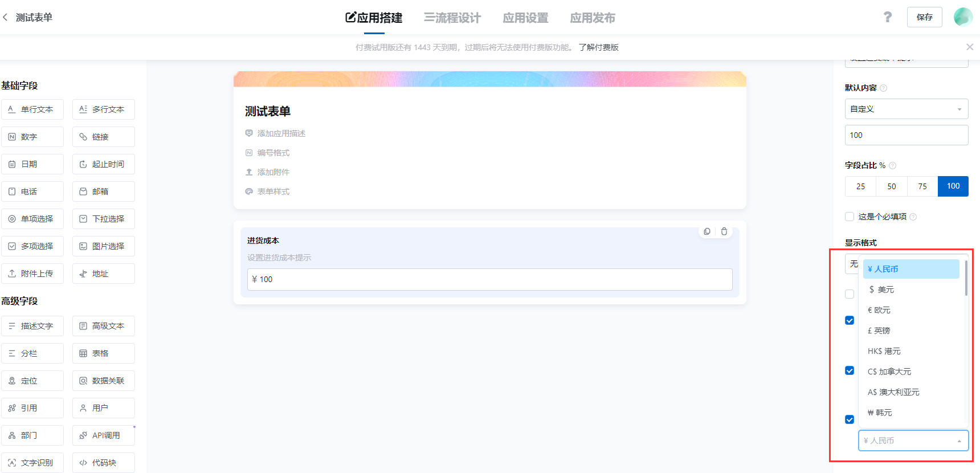Select 50 percent field width

coord(891,186)
